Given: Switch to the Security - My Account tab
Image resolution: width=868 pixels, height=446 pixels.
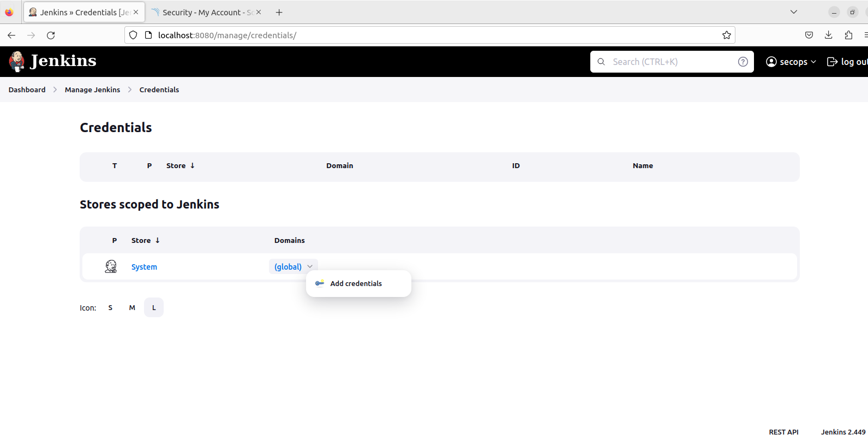Looking at the screenshot, I should [x=207, y=12].
